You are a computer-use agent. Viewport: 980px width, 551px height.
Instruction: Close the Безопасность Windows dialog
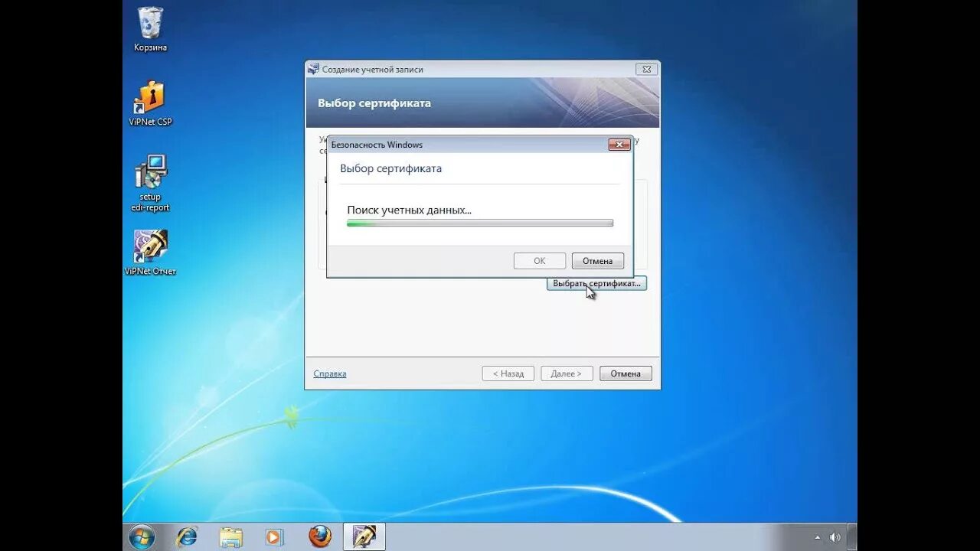(619, 145)
